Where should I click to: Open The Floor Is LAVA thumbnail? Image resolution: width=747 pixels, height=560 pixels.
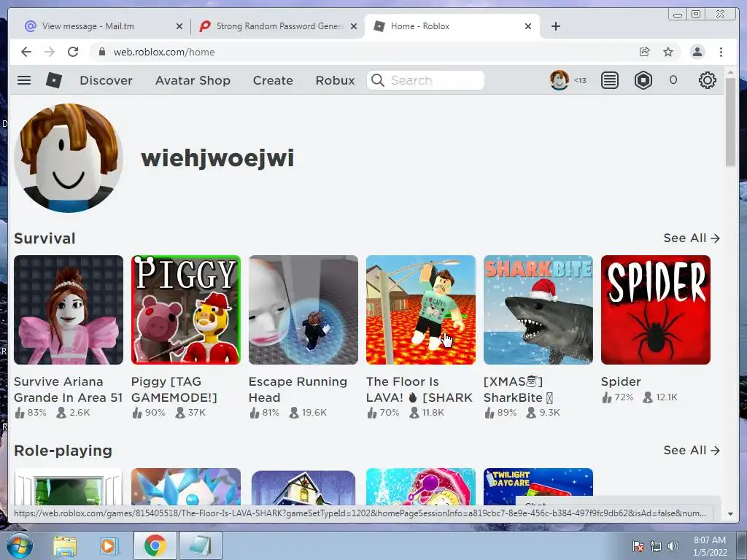pyautogui.click(x=421, y=310)
